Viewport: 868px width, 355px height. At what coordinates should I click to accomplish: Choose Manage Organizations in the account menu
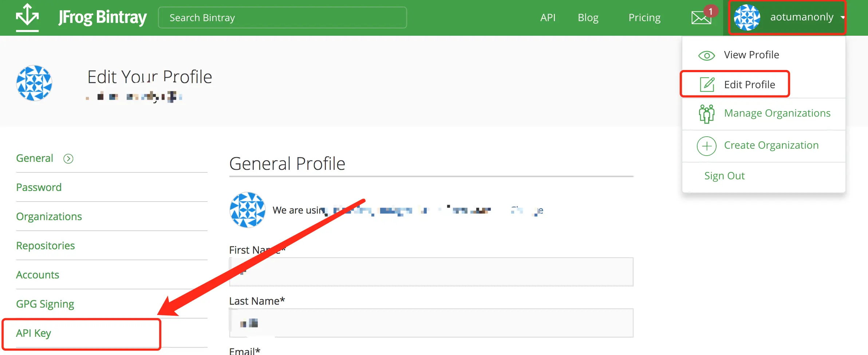coord(777,113)
